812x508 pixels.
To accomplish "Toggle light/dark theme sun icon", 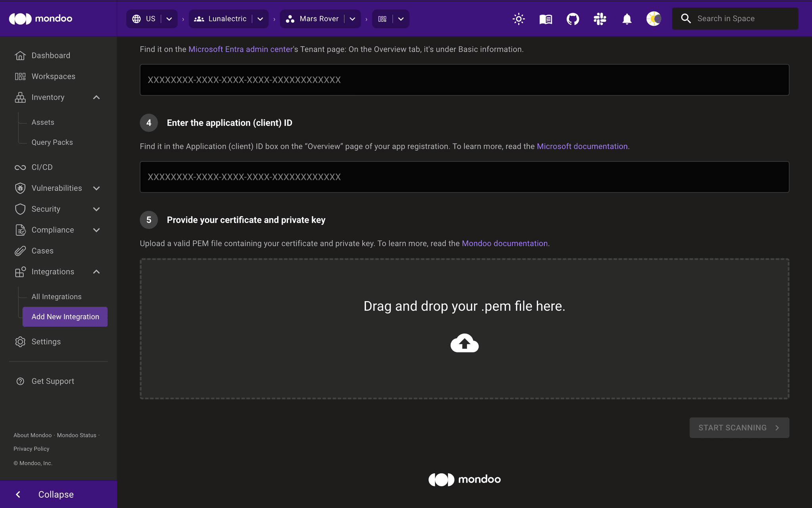I will [519, 19].
